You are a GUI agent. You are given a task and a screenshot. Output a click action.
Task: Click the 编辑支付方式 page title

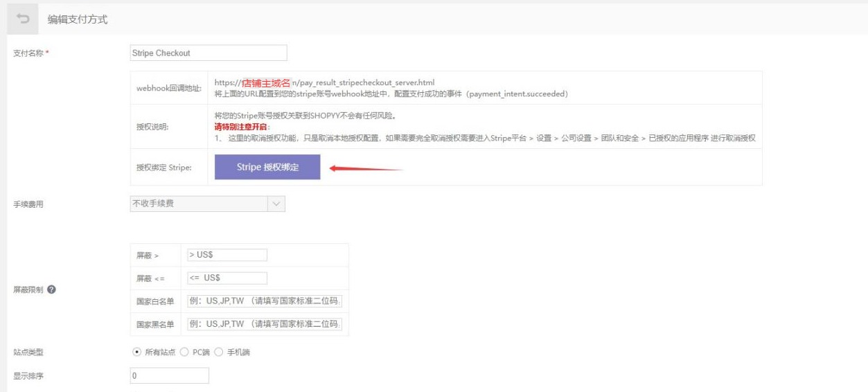tap(77, 19)
